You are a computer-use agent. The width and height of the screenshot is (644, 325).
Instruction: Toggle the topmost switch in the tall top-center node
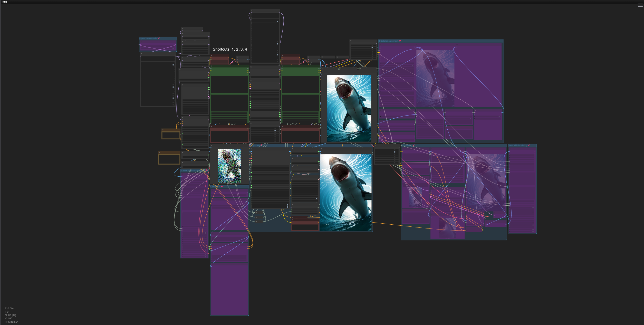pyautogui.click(x=277, y=22)
